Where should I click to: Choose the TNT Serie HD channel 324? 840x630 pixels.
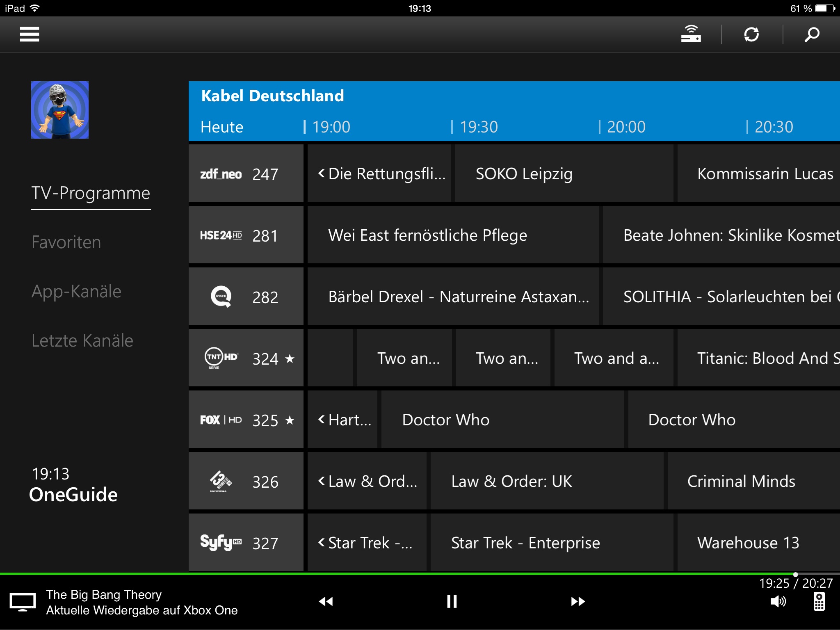point(246,358)
